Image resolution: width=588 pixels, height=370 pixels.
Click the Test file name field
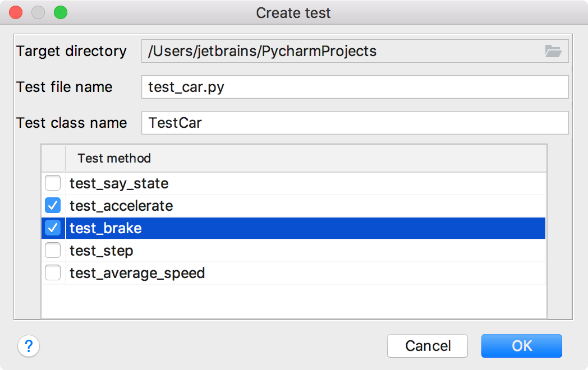point(337,87)
